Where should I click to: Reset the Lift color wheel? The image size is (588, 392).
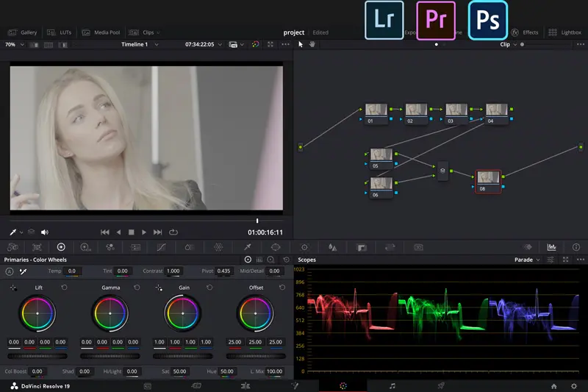pyautogui.click(x=64, y=288)
